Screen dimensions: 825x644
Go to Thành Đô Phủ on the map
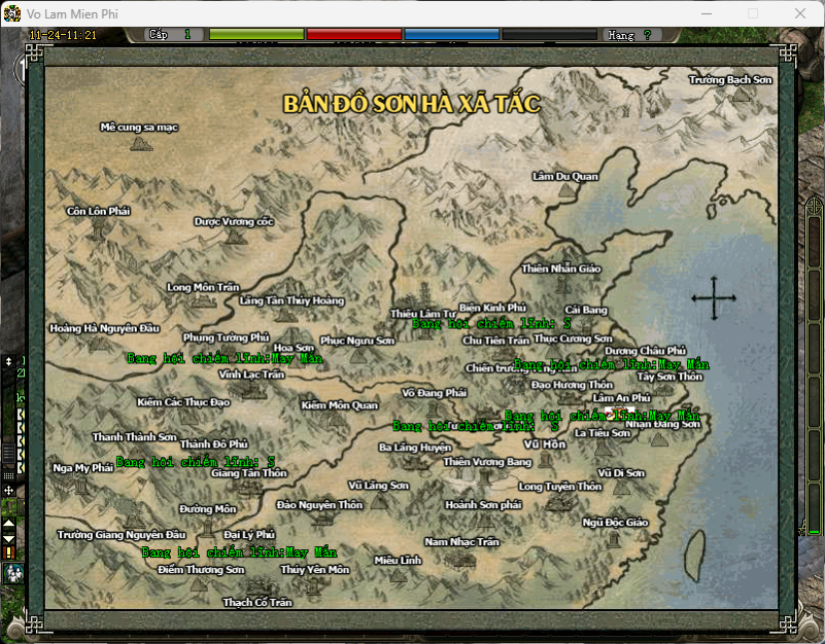(x=214, y=443)
